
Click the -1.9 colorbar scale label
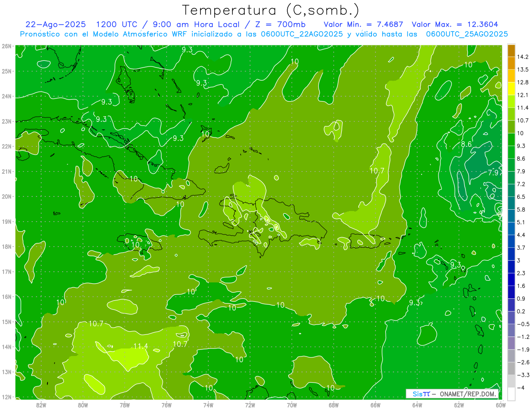[x=523, y=349]
